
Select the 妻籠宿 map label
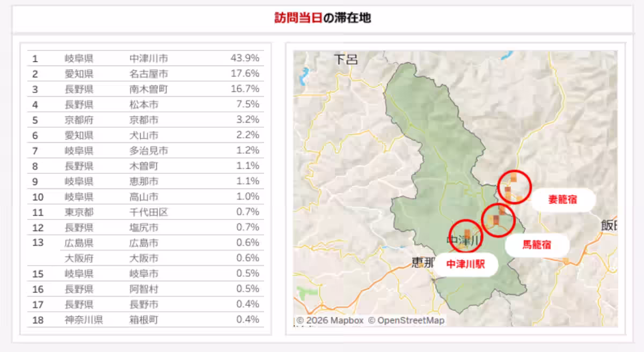click(x=562, y=200)
